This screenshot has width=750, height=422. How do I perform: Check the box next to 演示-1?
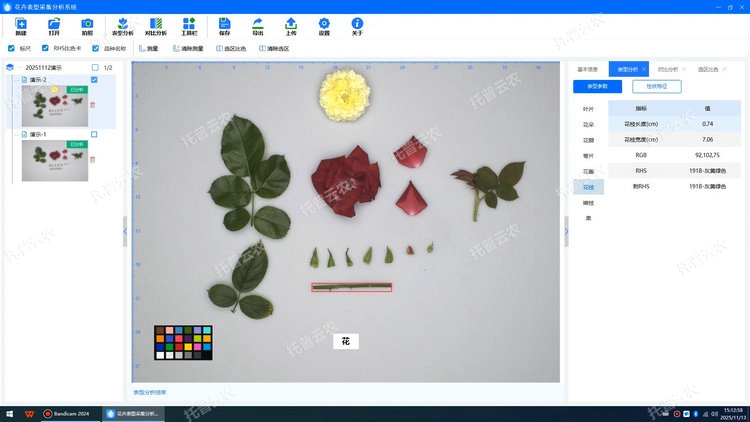coord(94,134)
